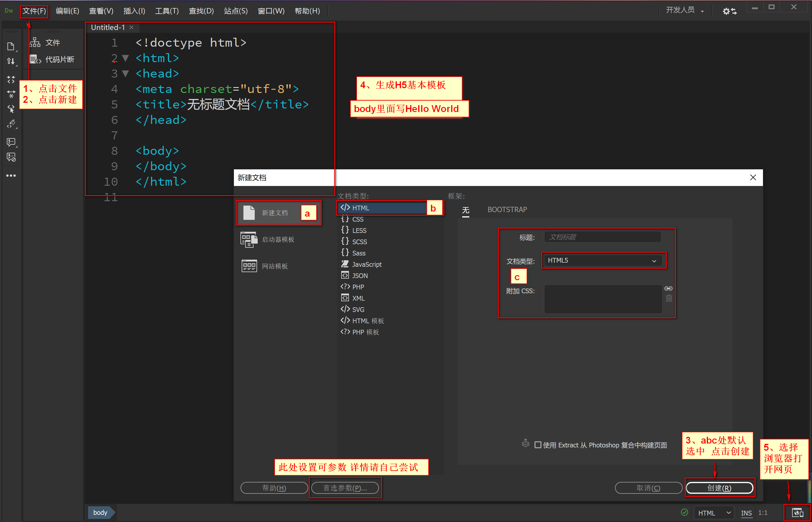The height and width of the screenshot is (522, 812).
Task: Click the 创建(R) button
Action: (x=719, y=488)
